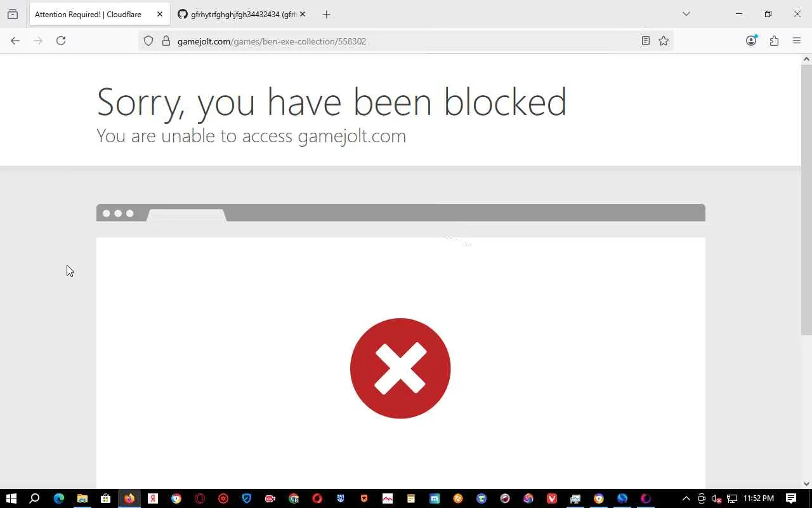This screenshot has height=508, width=812.
Task: Open a new tab with plus button
Action: coord(326,14)
